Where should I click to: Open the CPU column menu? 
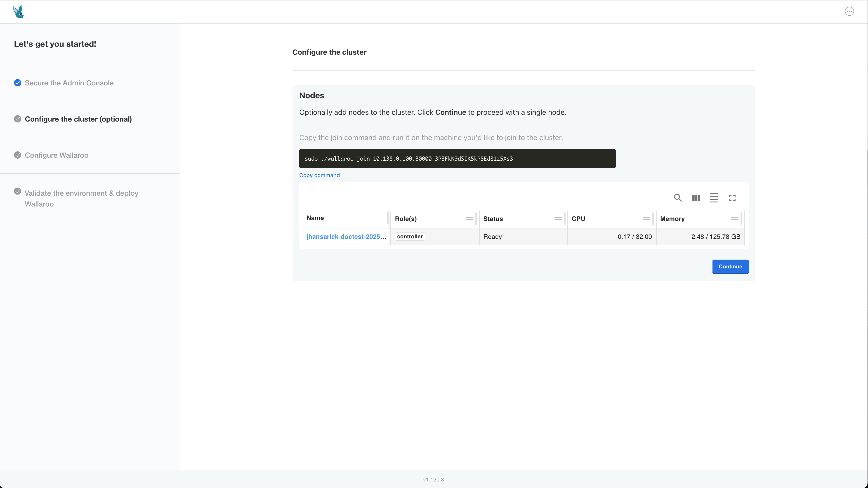point(646,218)
